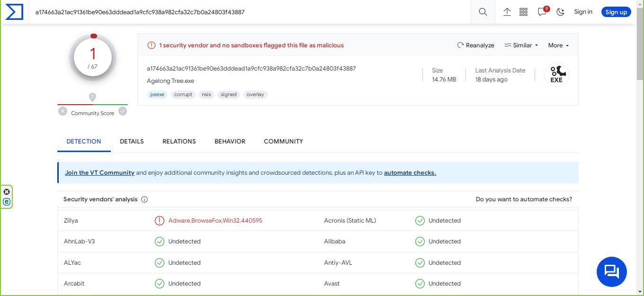Viewport: 644px width, 296px height.
Task: Go to the COMMUNITY tab
Action: pyautogui.click(x=283, y=142)
